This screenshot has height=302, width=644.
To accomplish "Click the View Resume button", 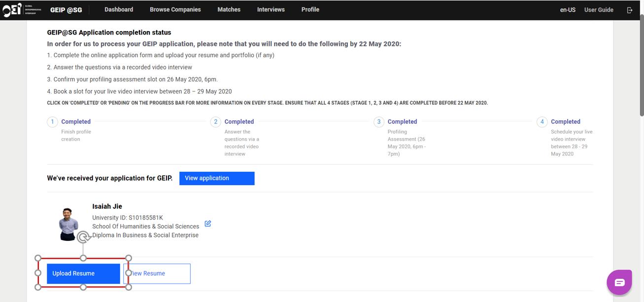I will click(x=157, y=273).
